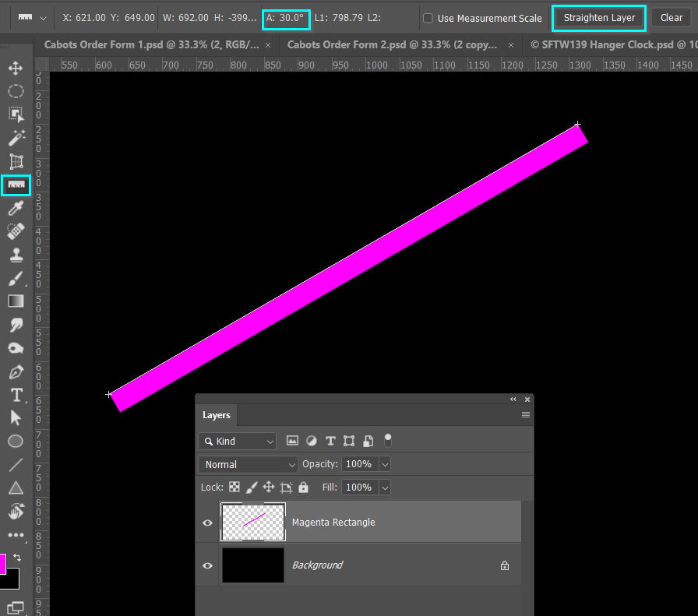Click the Fill 100% field
Viewport: 698px width, 616px height.
click(x=360, y=488)
